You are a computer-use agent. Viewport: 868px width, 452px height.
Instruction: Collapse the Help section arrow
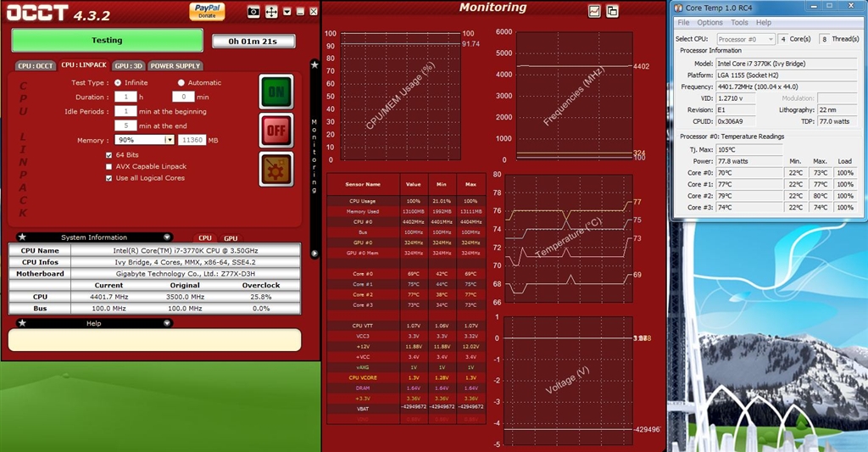click(167, 323)
